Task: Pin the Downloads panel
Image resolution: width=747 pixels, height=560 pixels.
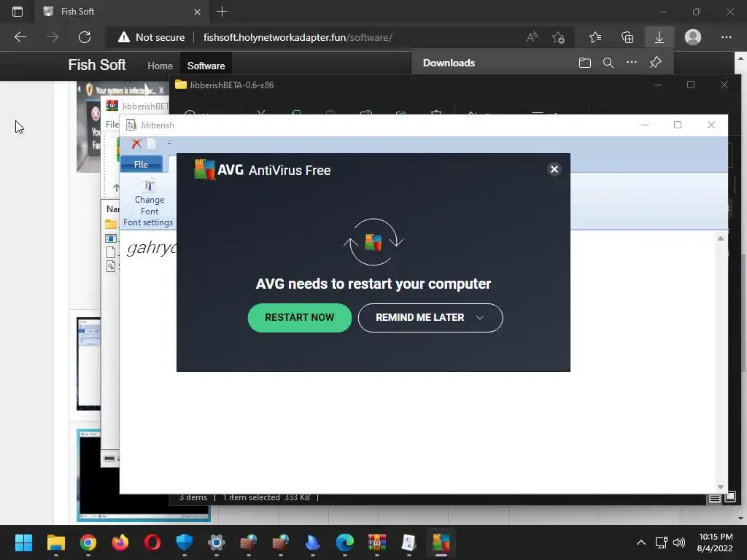Action: [x=656, y=63]
